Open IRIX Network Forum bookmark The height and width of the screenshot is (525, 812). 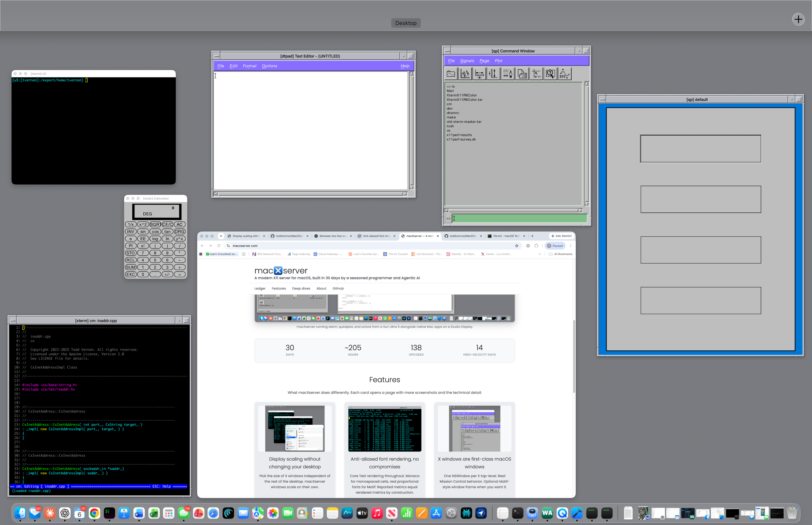267,254
